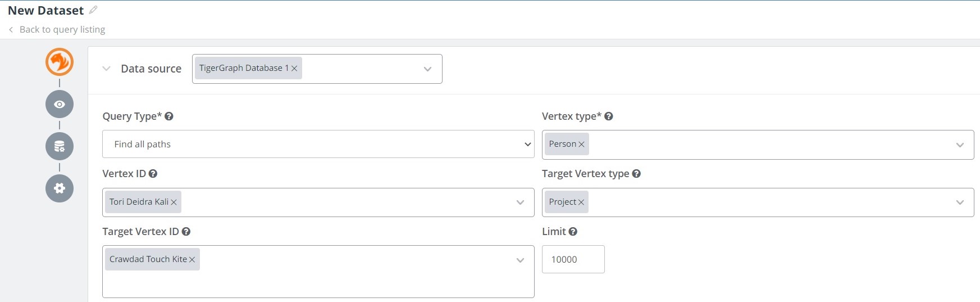
Task: Show help for Target Vertex type
Action: [636, 174]
